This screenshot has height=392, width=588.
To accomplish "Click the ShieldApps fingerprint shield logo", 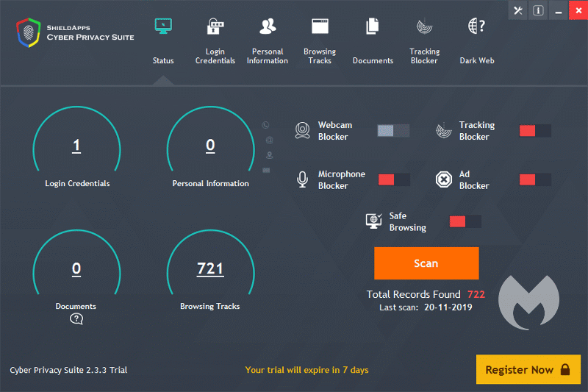I will coord(28,32).
